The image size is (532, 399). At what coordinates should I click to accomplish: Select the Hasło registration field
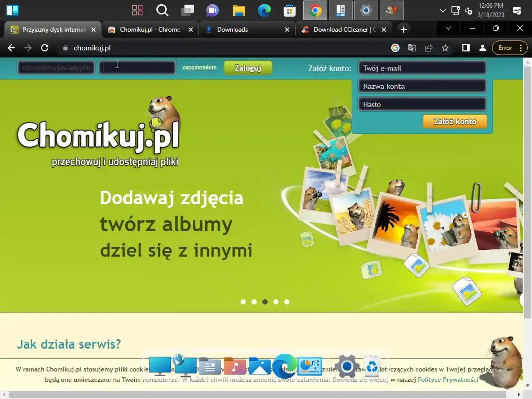pyautogui.click(x=422, y=104)
